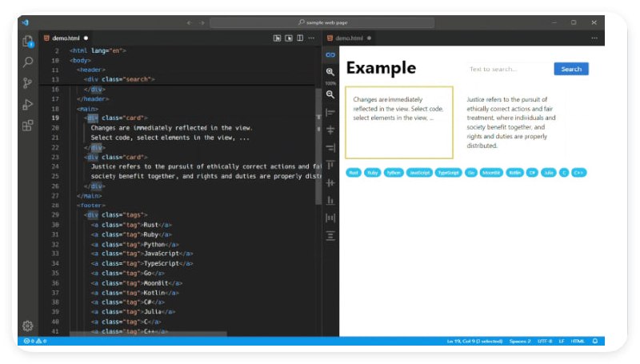Split the editor with the split icon

tap(300, 38)
